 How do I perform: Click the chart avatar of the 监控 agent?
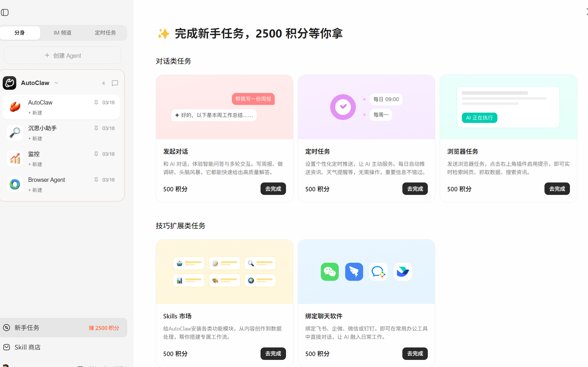click(x=15, y=158)
